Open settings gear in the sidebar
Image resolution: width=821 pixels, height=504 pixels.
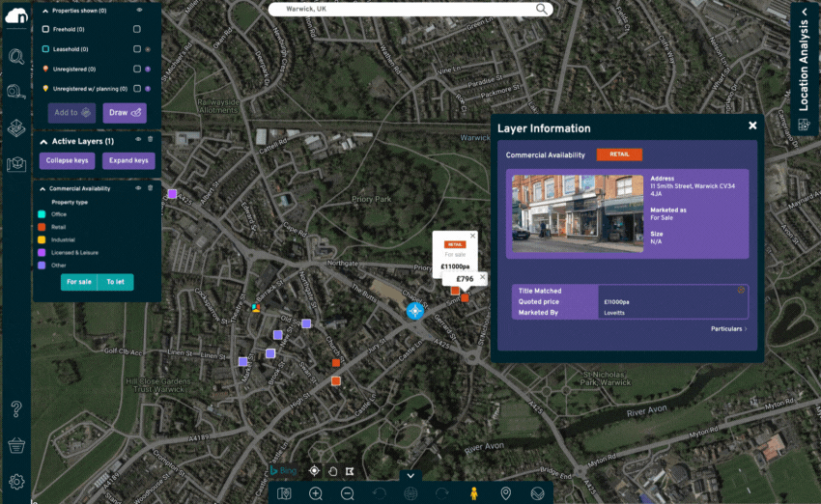[16, 482]
